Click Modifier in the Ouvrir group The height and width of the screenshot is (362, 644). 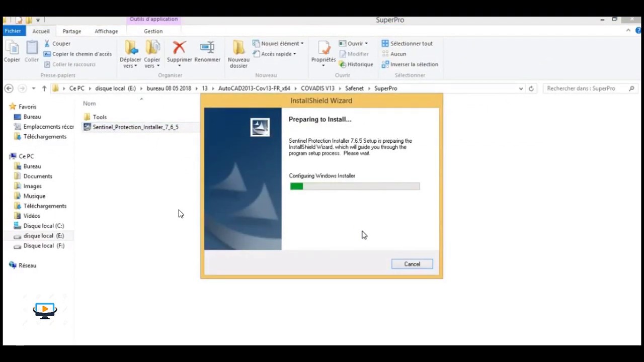[x=354, y=54]
